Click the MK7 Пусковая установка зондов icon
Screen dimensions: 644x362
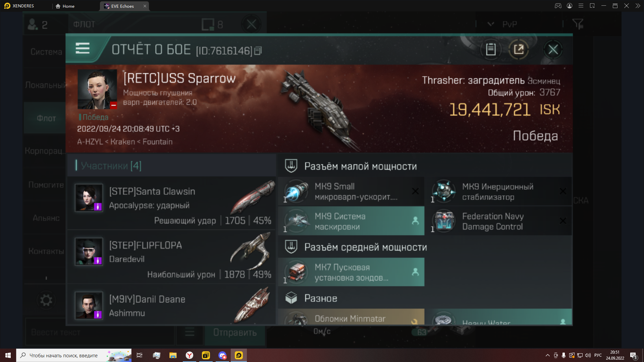[x=297, y=272]
